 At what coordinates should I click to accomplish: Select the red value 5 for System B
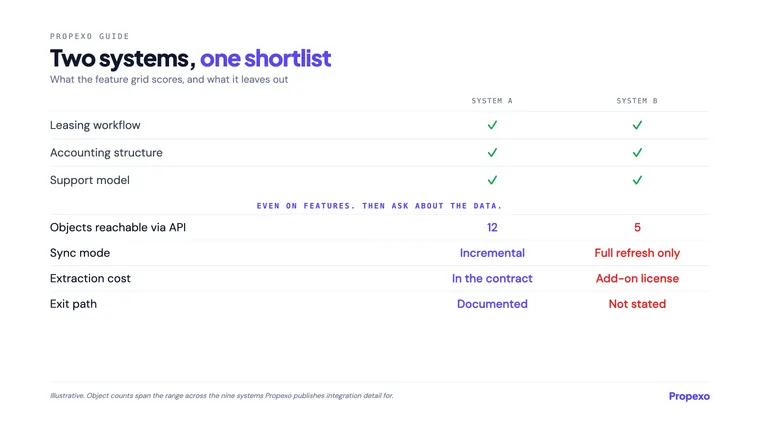point(637,227)
